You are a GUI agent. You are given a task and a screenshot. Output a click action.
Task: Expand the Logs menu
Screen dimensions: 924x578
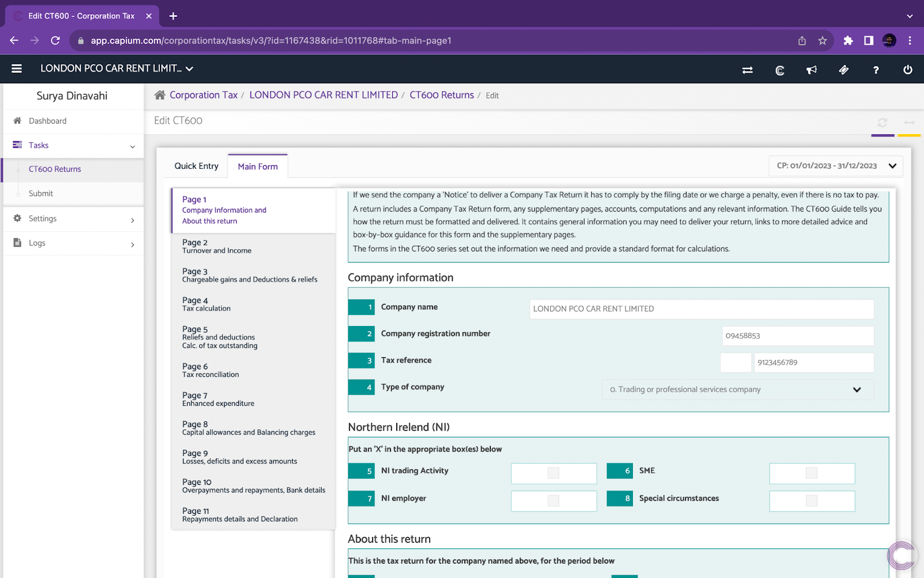[x=133, y=244]
